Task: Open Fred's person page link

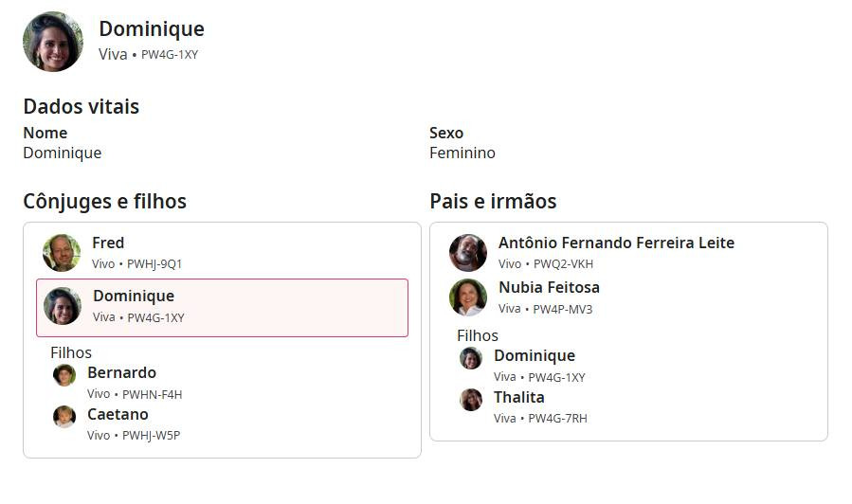Action: tap(108, 243)
